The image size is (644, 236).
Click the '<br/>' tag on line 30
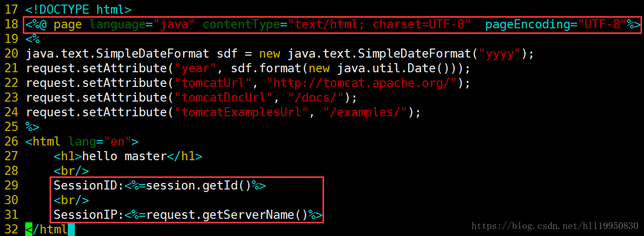[71, 200]
